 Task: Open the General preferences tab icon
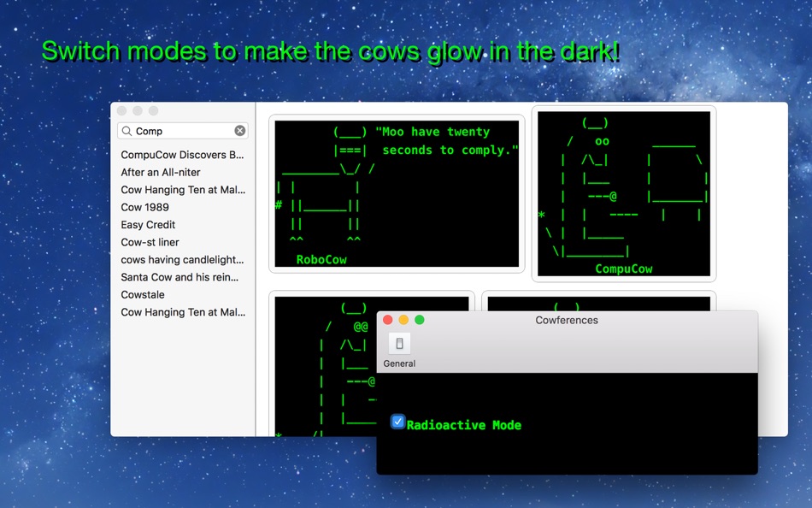399,344
